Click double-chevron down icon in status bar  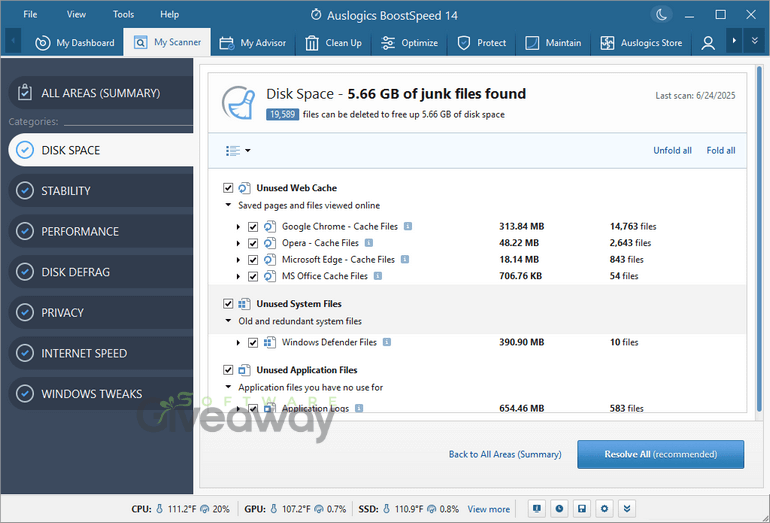627,509
